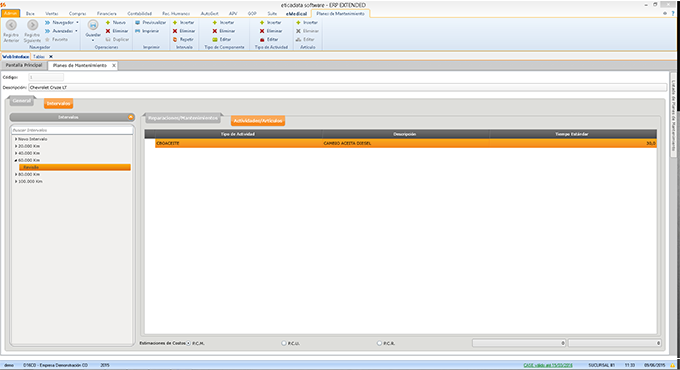Screen dimensions: 680x370
Task: Open the Ventas ribbon tab
Action: [x=52, y=14]
